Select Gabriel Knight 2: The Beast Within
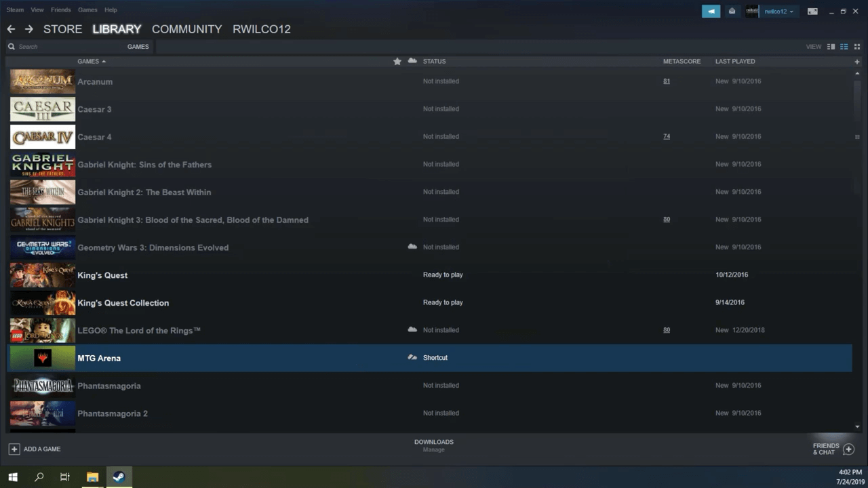868x488 pixels. 429,192
